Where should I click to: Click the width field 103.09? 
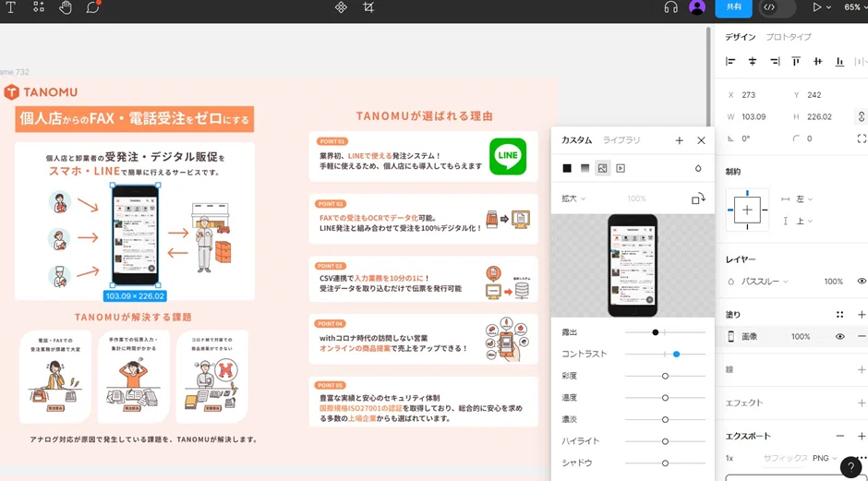coord(755,117)
